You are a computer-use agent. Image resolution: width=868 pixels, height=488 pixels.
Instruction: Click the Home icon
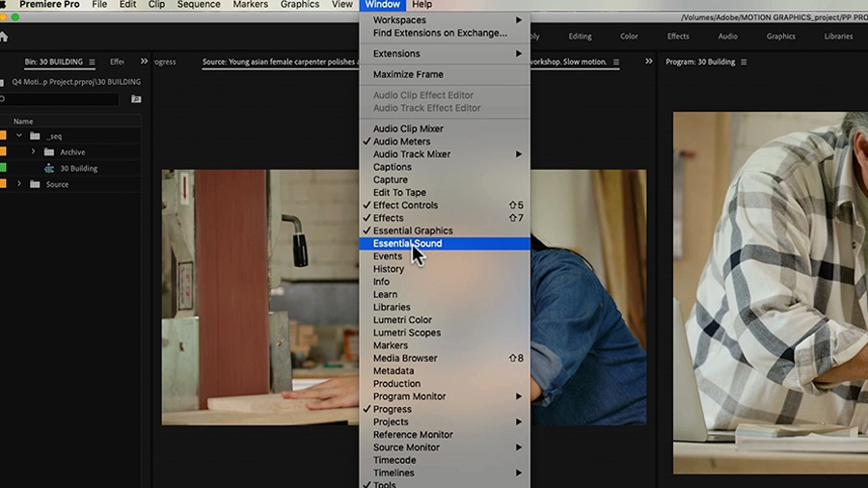pyautogui.click(x=3, y=37)
